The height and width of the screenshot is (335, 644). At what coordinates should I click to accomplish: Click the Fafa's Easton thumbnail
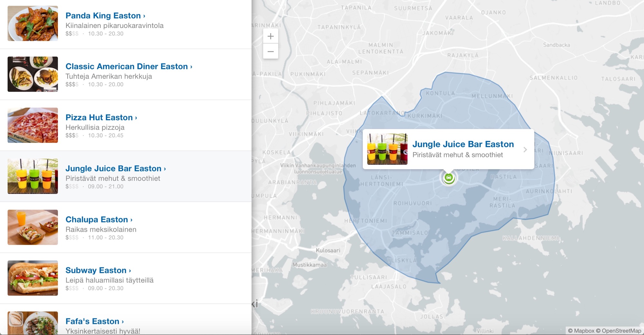(33, 323)
